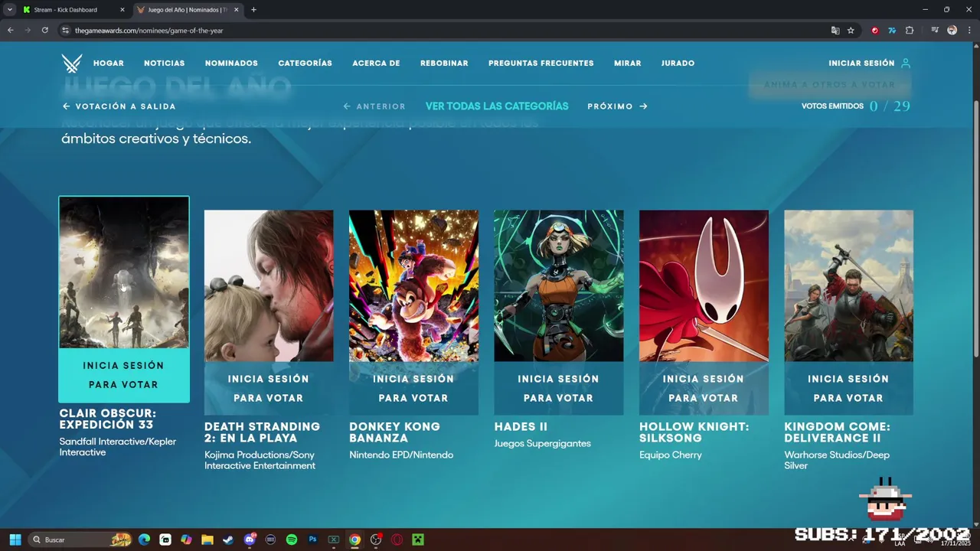Open Discord from the taskbar

(x=250, y=540)
